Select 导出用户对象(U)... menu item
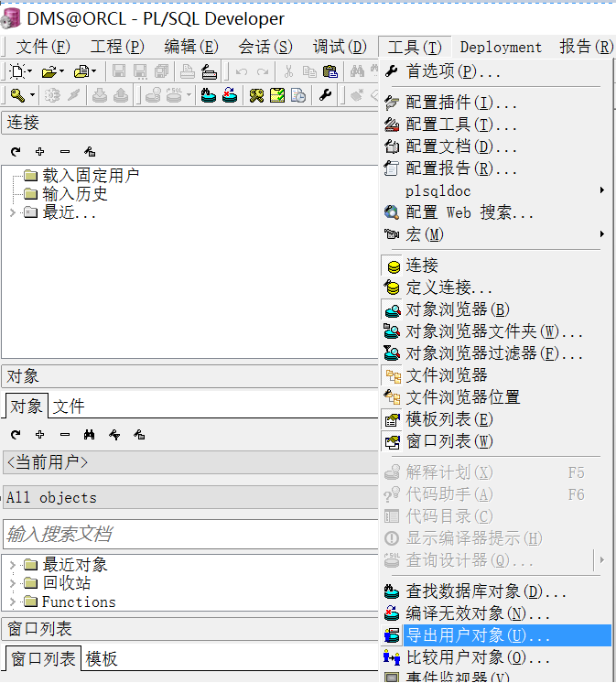 point(495,635)
